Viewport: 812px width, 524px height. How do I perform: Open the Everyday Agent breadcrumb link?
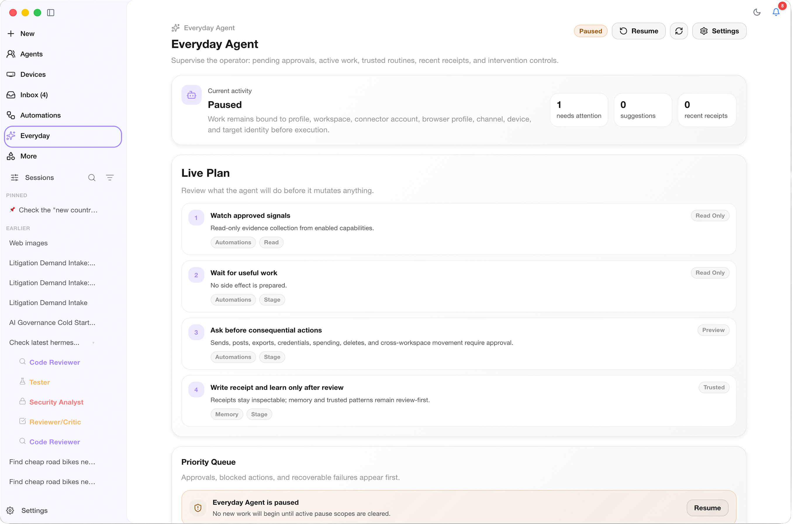[x=209, y=28]
